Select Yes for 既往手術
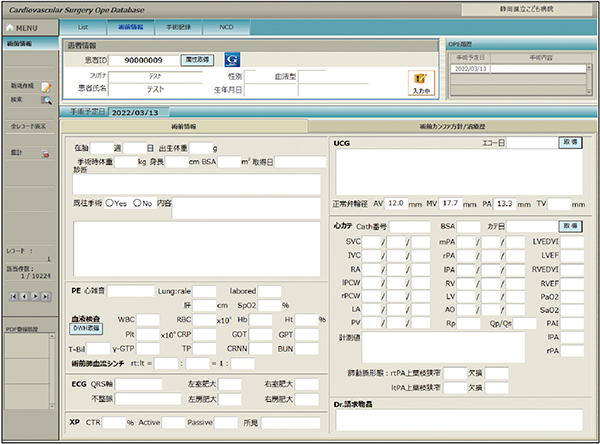Viewport: 600px width, 444px height. (x=110, y=203)
